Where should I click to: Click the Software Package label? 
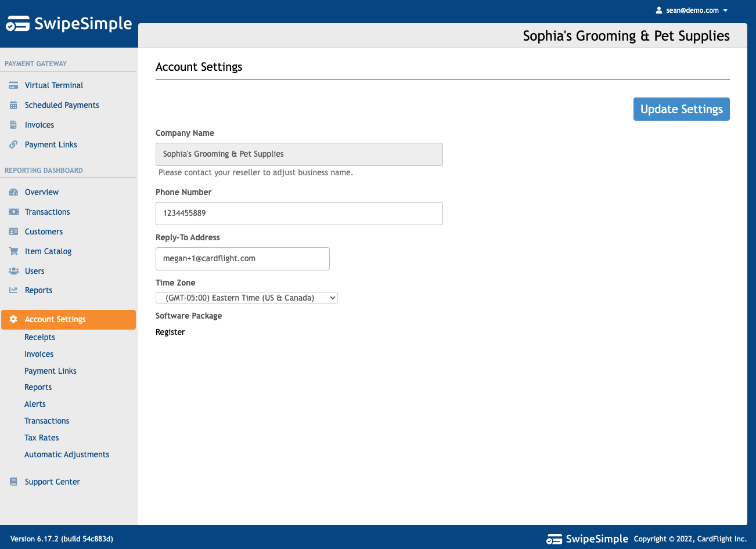coord(189,316)
